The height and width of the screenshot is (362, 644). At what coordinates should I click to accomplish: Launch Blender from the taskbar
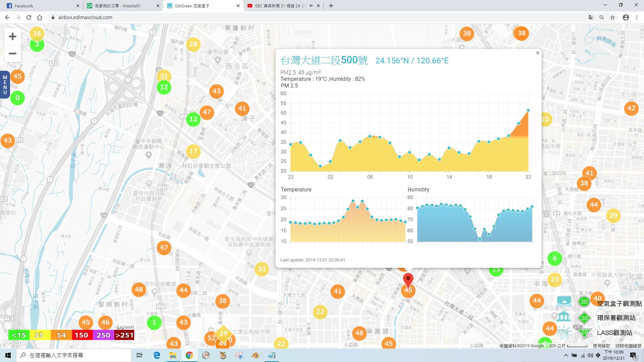(255, 355)
